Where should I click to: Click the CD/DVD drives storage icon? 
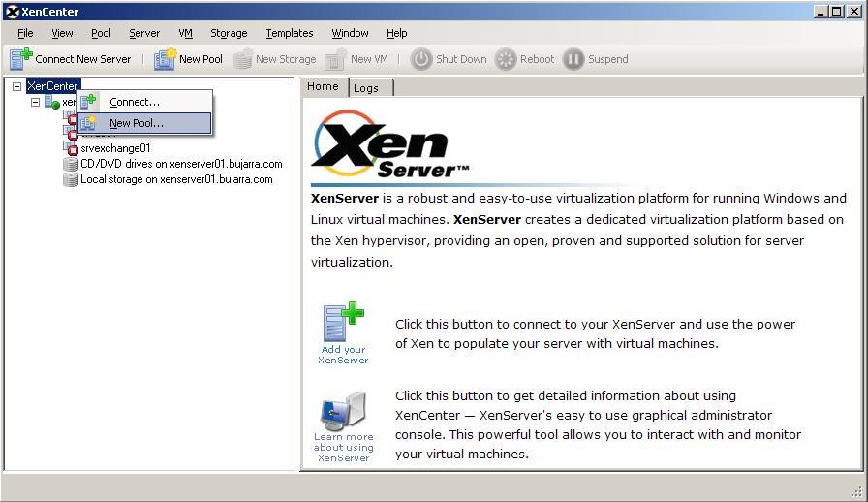click(x=71, y=164)
